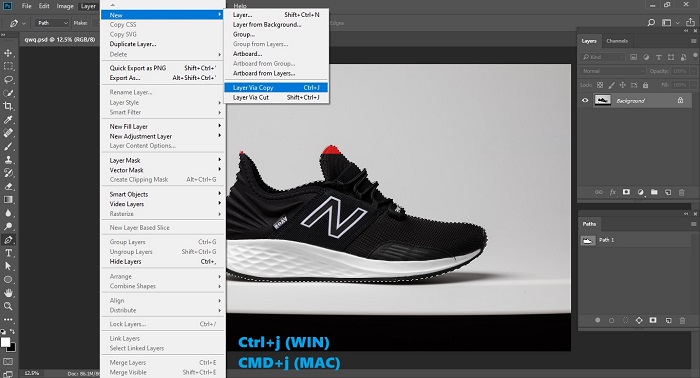Click delete current path trash icon
The width and height of the screenshot is (700, 378).
[x=682, y=320]
